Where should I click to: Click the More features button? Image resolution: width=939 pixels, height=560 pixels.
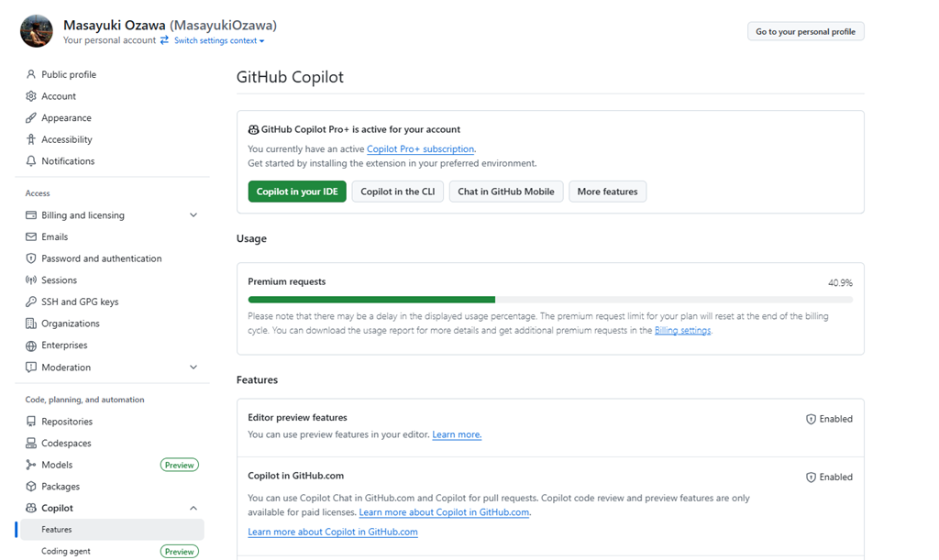coord(607,192)
